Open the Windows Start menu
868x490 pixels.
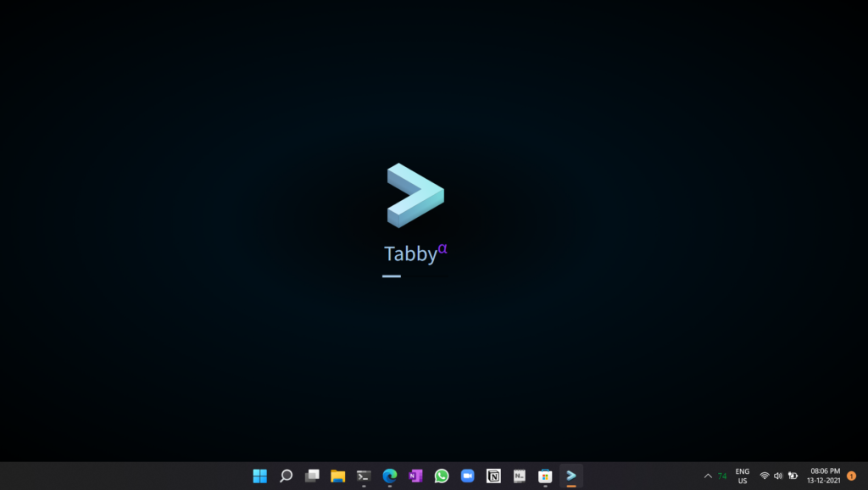click(260, 476)
